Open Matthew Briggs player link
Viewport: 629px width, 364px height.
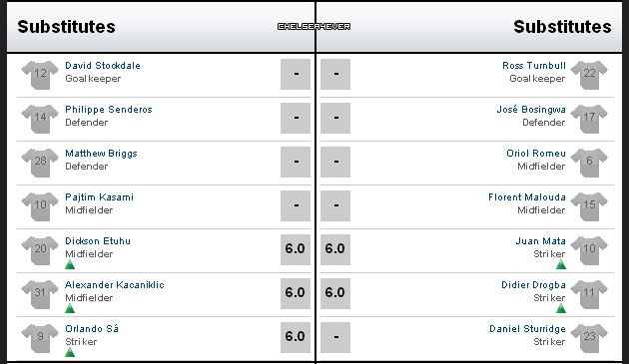(101, 154)
